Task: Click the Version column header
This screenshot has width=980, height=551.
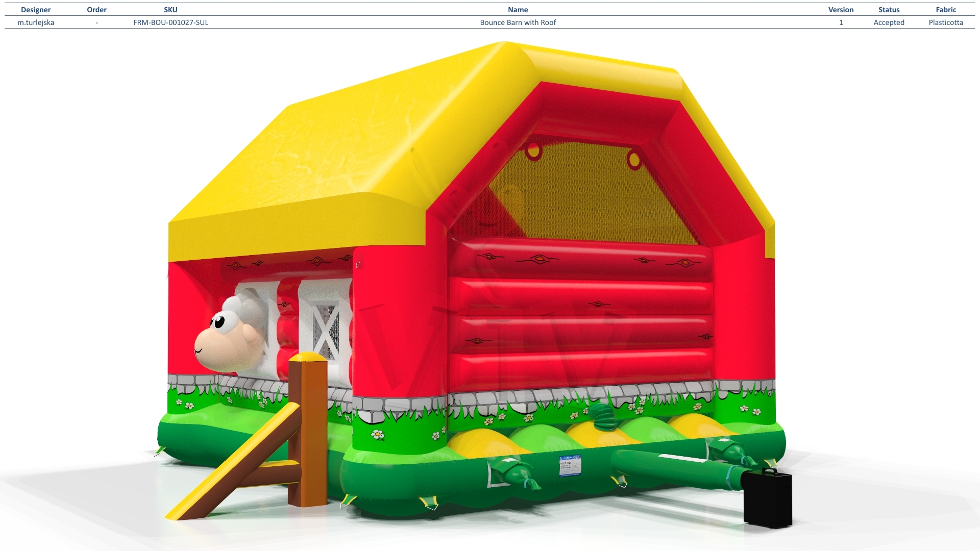Action: (841, 10)
